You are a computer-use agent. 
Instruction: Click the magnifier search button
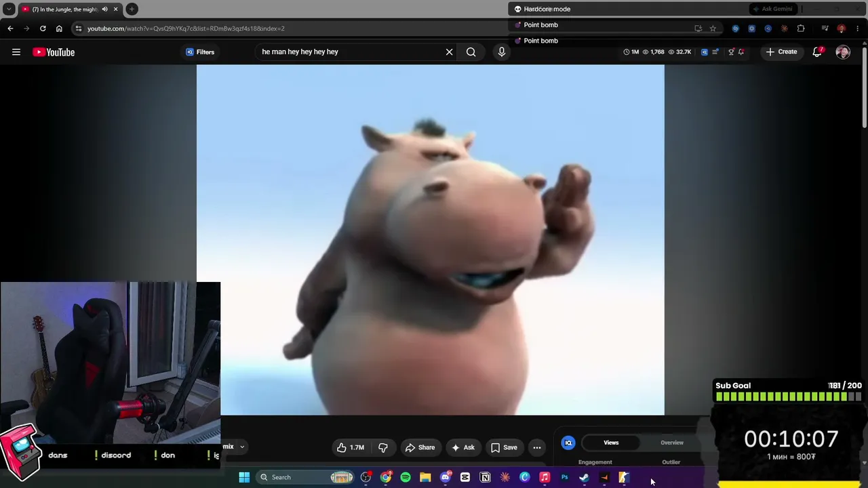click(x=471, y=52)
